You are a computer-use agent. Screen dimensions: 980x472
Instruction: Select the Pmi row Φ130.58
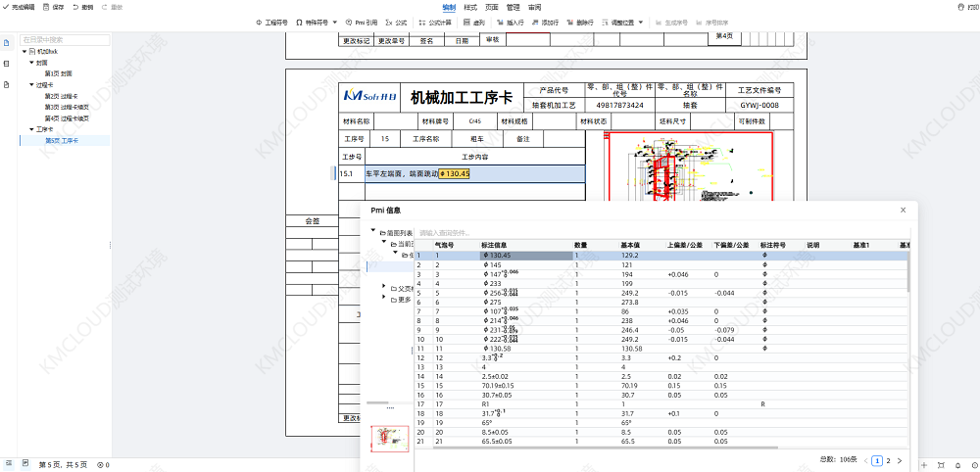click(661, 349)
